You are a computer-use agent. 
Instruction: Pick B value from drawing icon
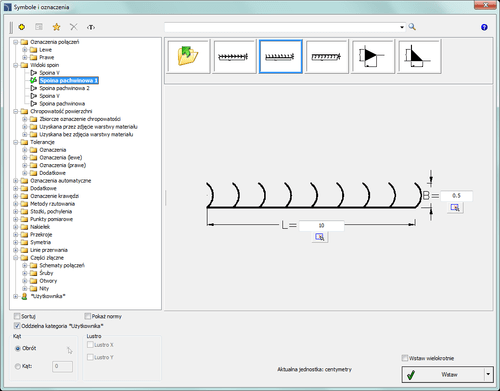pos(455,208)
